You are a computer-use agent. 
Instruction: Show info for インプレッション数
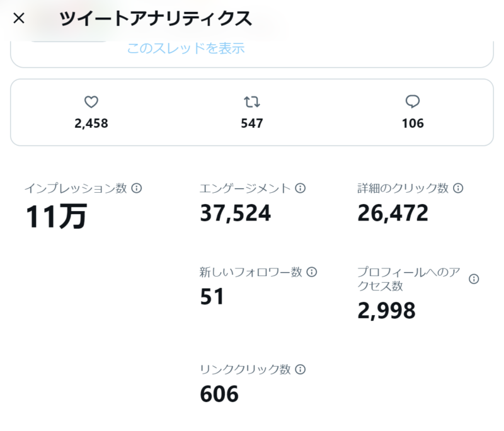coord(137,188)
